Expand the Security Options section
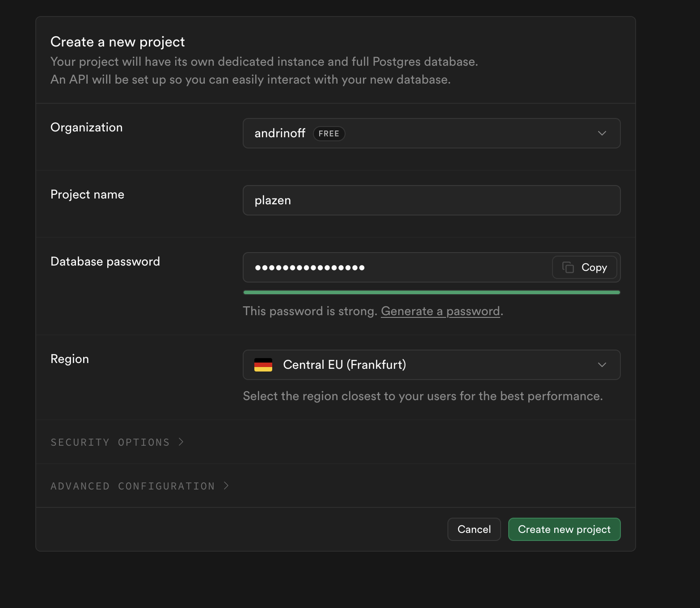 click(117, 442)
